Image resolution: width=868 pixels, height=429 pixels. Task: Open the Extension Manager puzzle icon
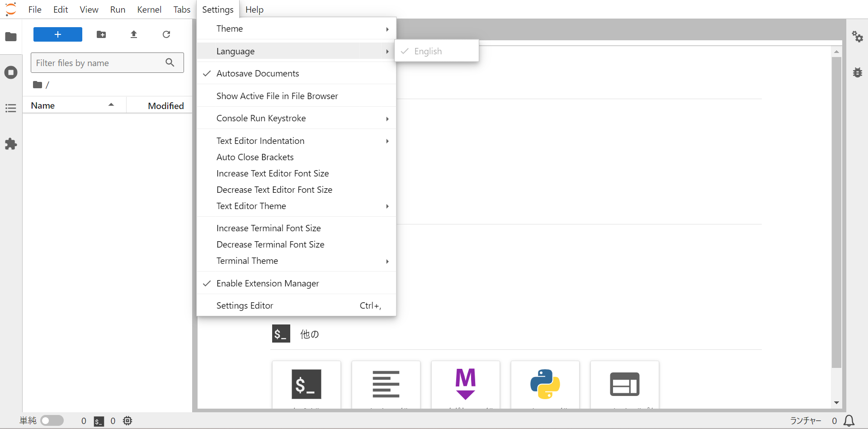coord(11,144)
